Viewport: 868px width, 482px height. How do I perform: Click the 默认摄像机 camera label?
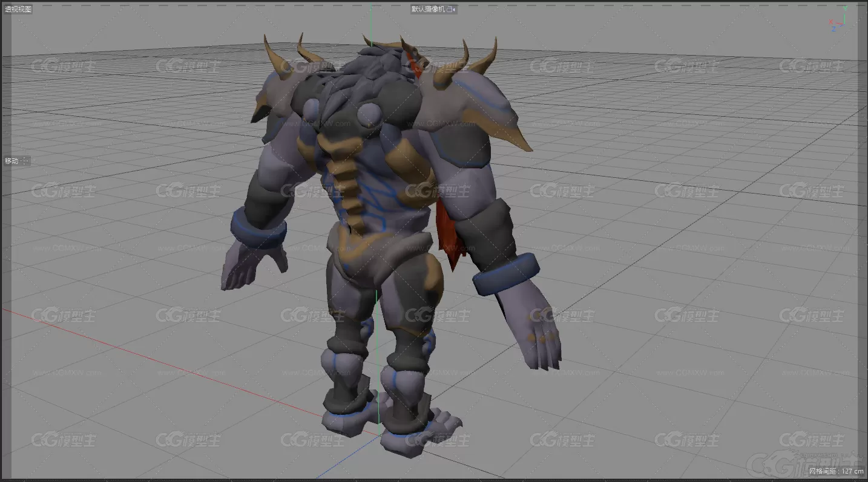pyautogui.click(x=428, y=9)
